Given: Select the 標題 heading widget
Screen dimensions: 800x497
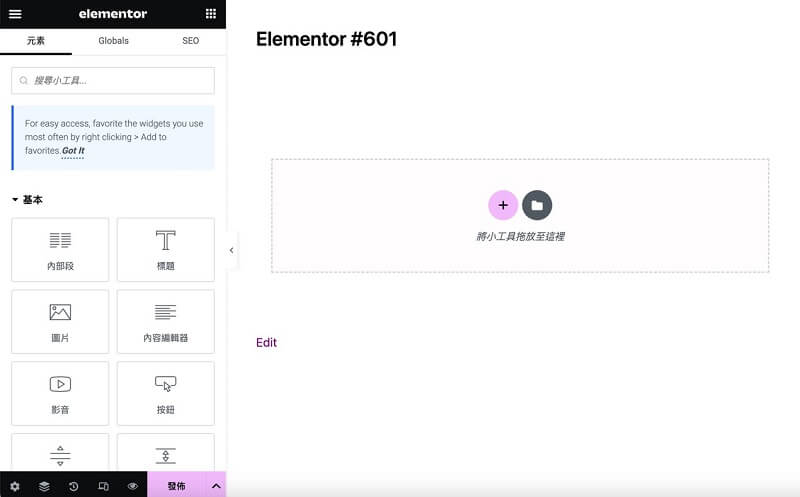Looking at the screenshot, I should click(x=166, y=250).
